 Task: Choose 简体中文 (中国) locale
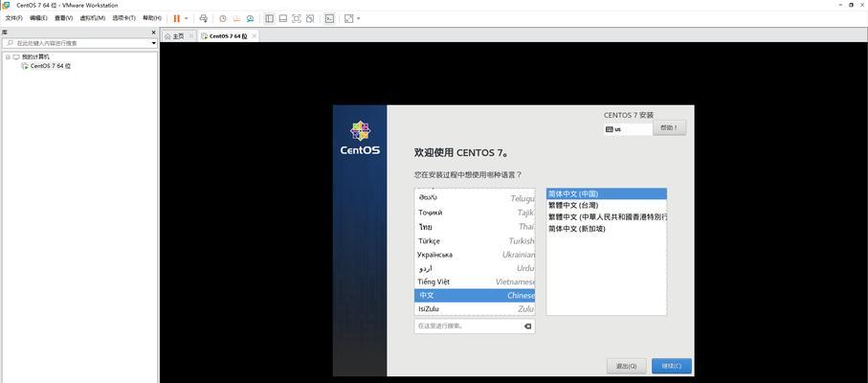tap(607, 193)
